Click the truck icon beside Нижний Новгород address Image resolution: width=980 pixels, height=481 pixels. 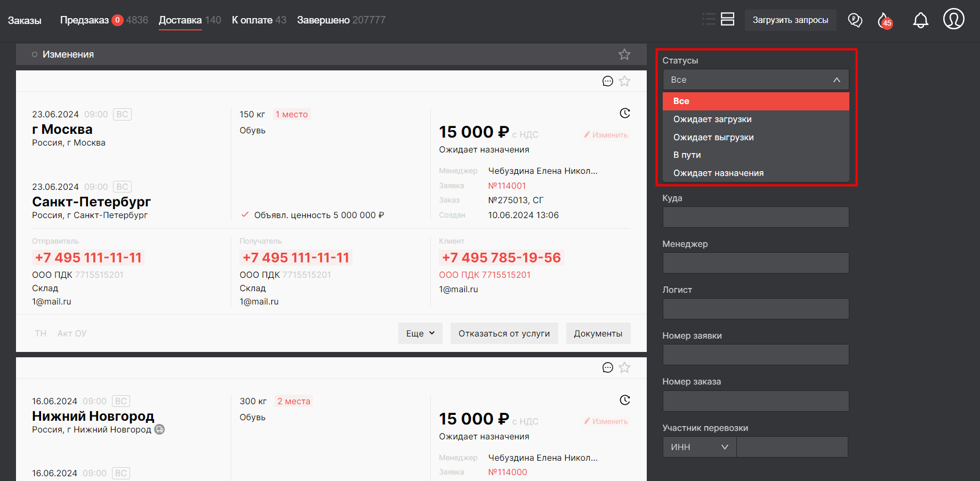(159, 429)
